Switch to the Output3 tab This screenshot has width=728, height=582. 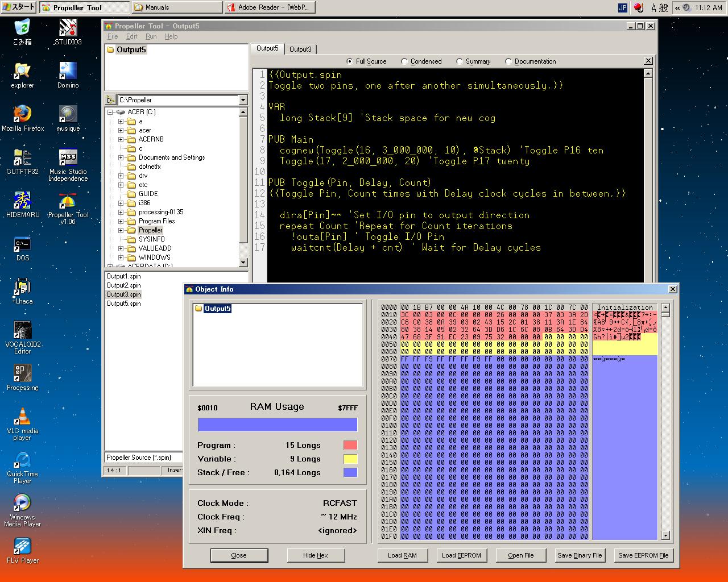pos(300,49)
